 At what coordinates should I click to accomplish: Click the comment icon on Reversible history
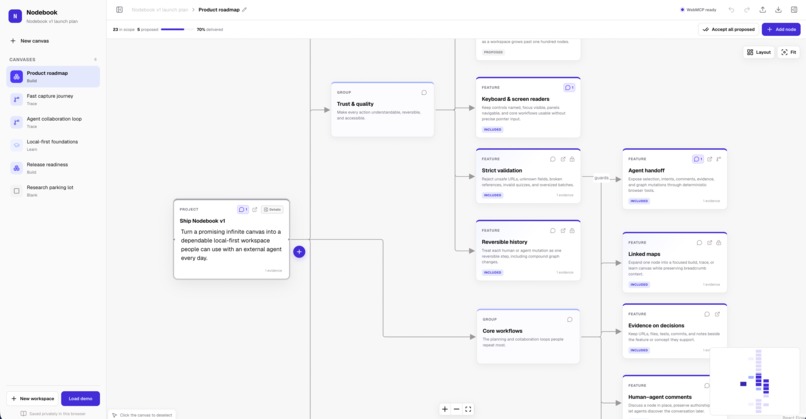pos(553,230)
